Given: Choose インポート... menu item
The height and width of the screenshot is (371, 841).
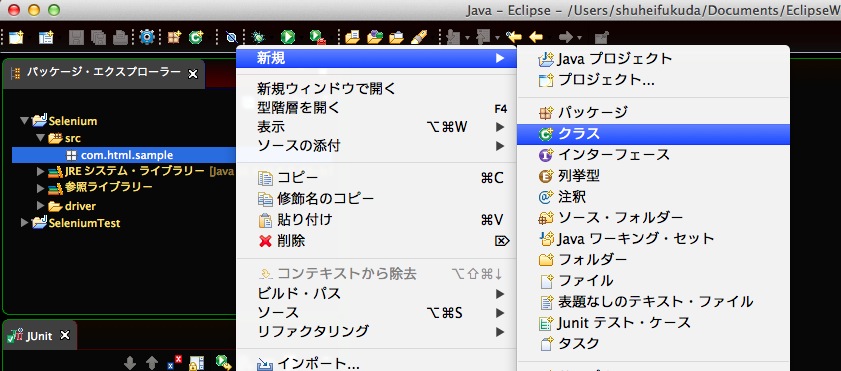Looking at the screenshot, I should coord(376,364).
